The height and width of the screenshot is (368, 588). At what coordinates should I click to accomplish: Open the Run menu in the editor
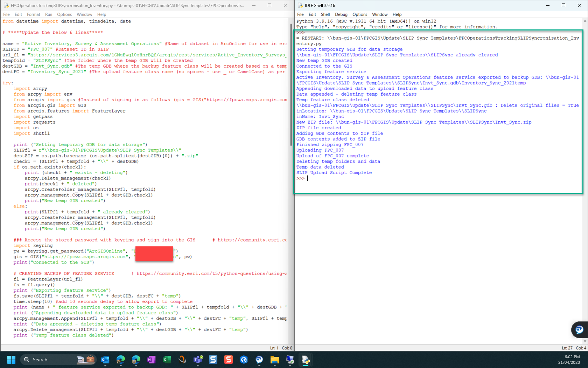pos(49,14)
